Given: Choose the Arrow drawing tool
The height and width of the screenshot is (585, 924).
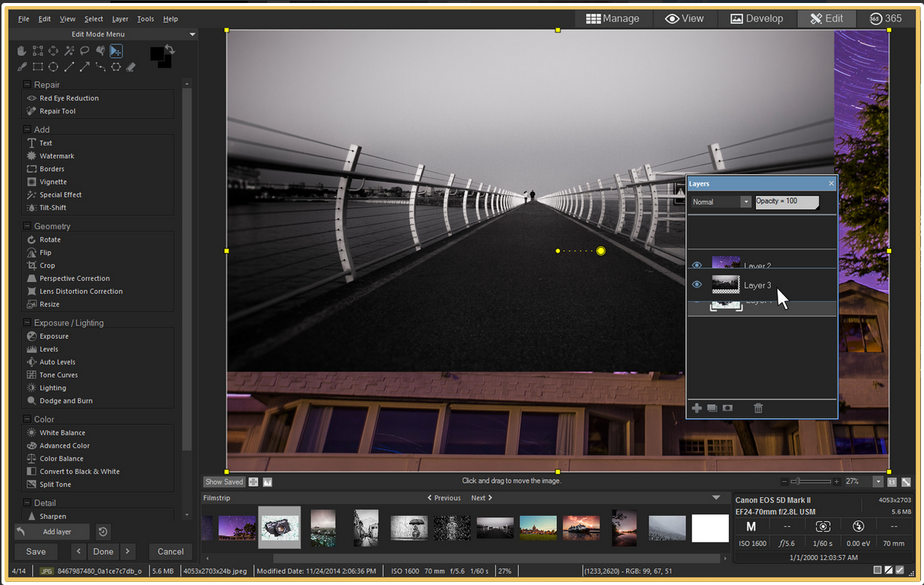Looking at the screenshot, I should 85,67.
